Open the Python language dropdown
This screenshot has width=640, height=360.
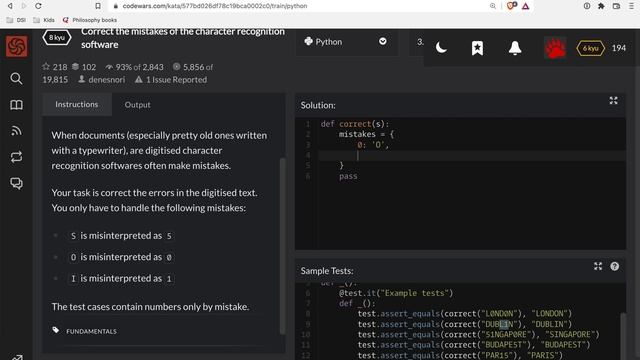coord(346,42)
